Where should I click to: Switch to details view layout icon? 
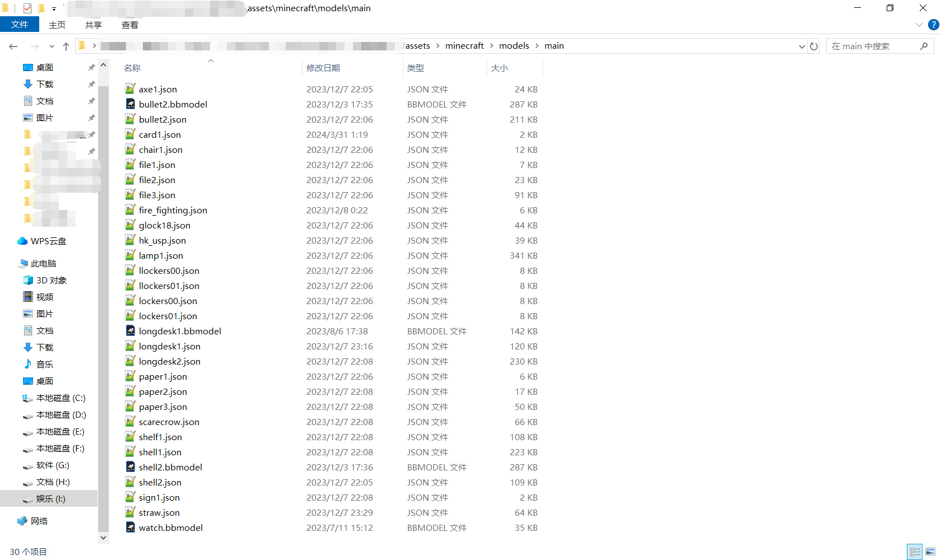point(915,552)
